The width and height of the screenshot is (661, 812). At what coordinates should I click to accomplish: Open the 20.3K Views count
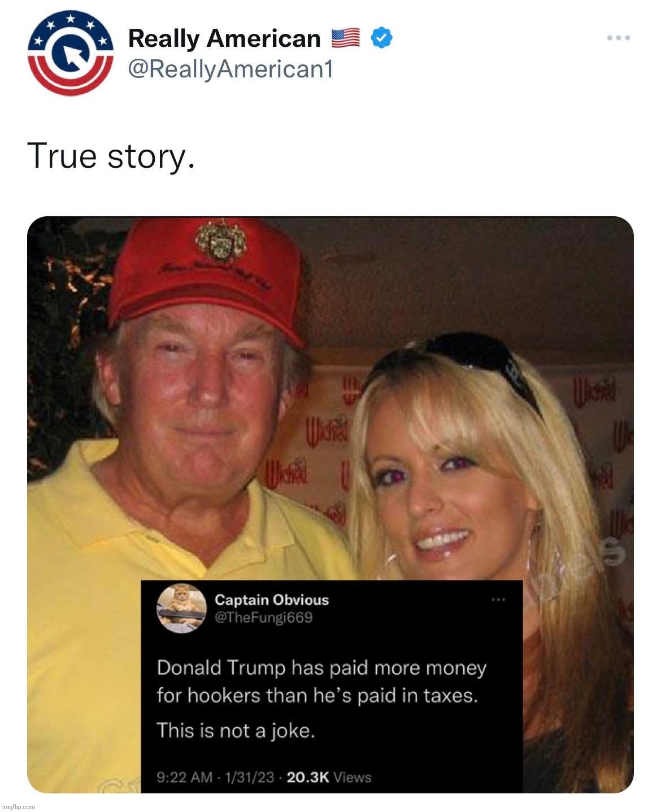(x=329, y=778)
